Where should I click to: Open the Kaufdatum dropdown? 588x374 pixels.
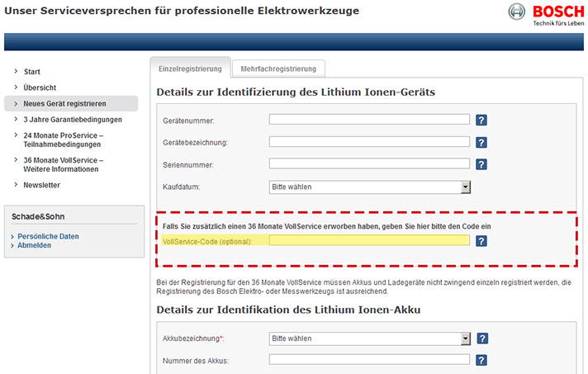pos(369,187)
